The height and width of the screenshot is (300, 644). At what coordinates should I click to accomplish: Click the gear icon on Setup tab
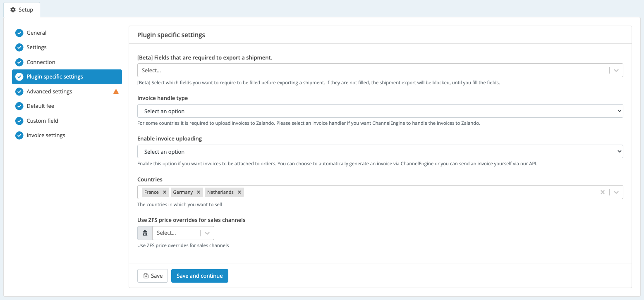click(13, 10)
